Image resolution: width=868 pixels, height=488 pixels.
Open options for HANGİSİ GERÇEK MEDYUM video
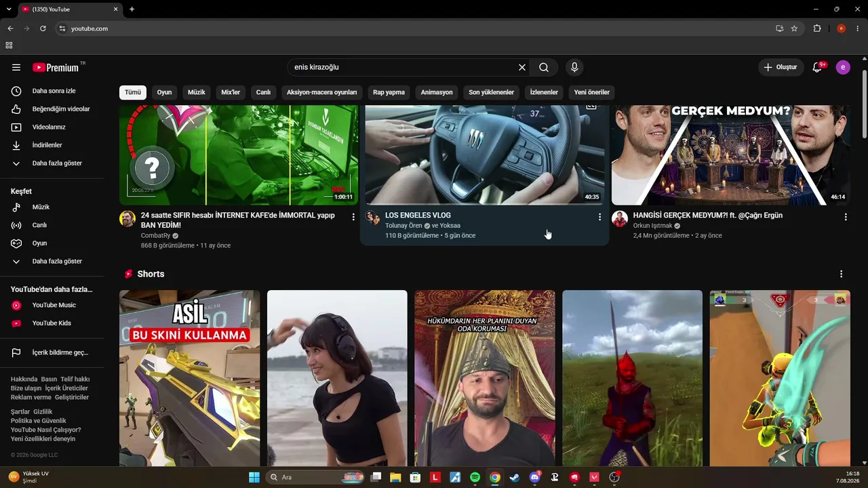pyautogui.click(x=846, y=217)
